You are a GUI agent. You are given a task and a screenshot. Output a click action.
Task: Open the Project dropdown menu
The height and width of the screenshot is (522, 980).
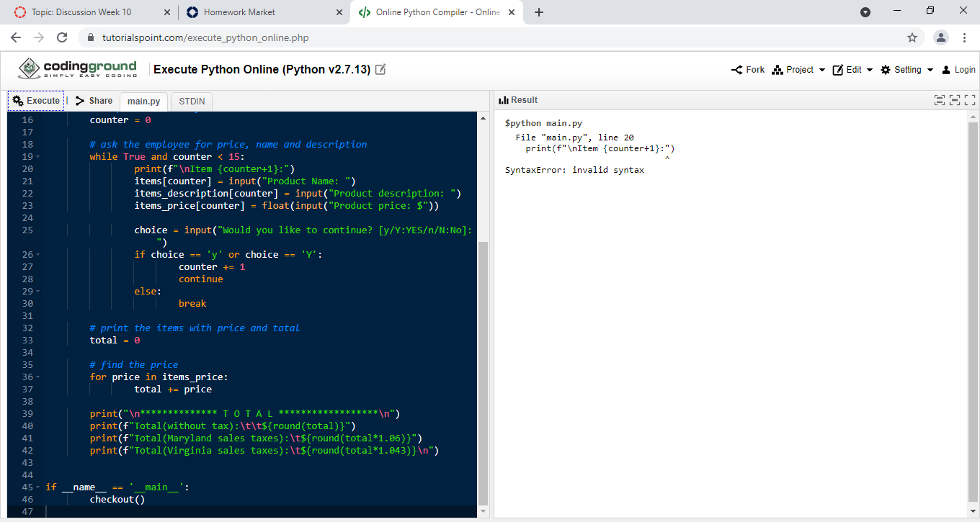798,70
